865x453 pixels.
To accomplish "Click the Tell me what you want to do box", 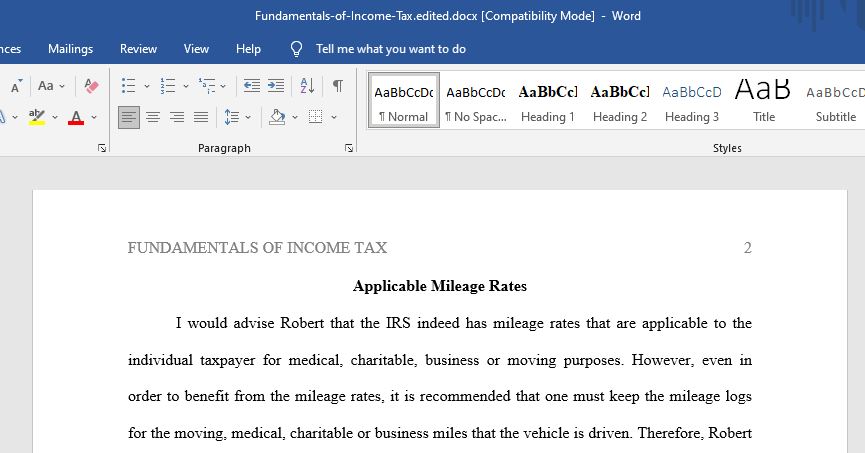I will (x=391, y=49).
